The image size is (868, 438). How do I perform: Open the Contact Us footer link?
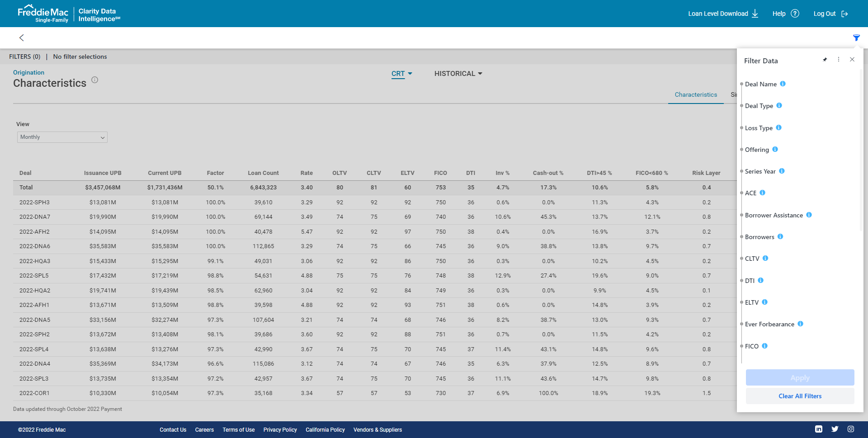coord(173,430)
